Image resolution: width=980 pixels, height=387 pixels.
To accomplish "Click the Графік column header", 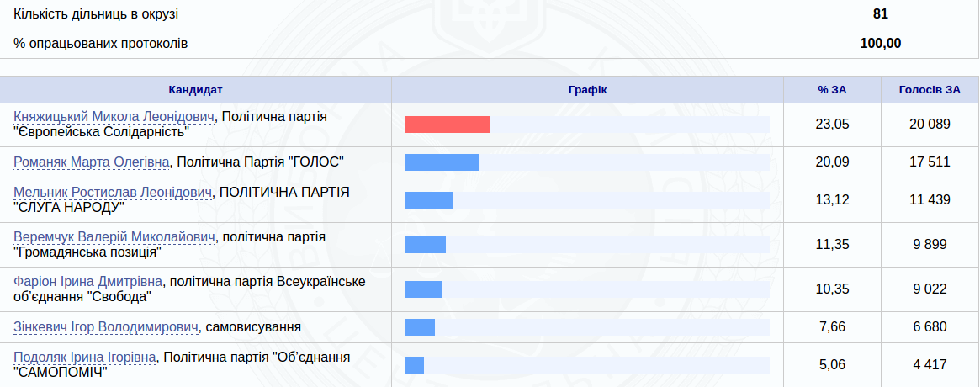I will point(587,90).
